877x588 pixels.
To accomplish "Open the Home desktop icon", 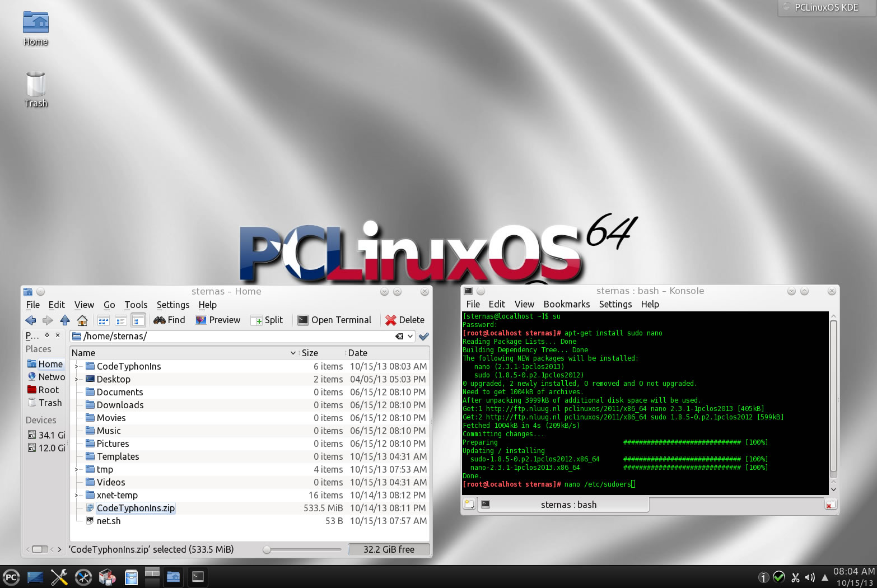I will 36,29.
